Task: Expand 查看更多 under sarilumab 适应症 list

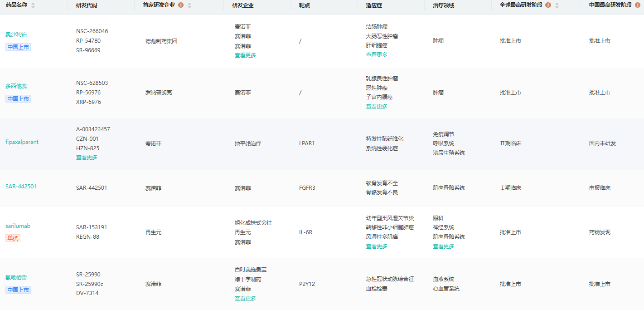Action: point(377,246)
